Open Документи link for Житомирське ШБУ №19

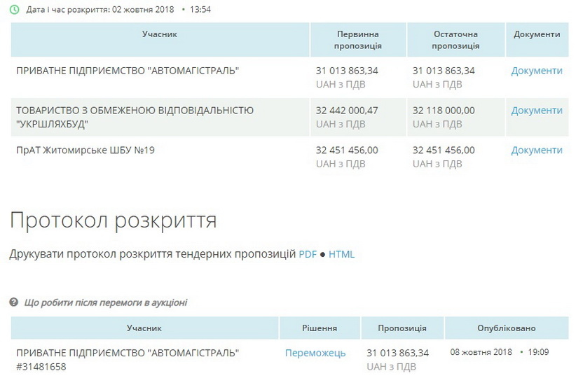(536, 150)
